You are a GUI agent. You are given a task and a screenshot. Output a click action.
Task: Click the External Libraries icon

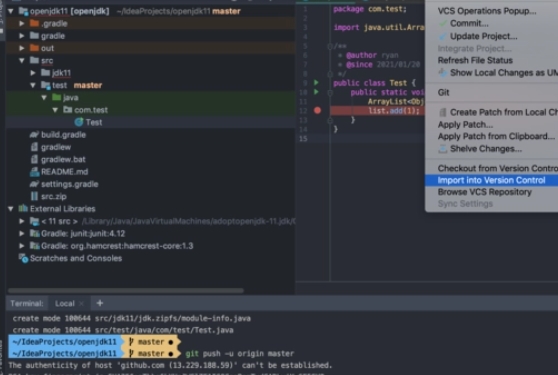(23, 208)
